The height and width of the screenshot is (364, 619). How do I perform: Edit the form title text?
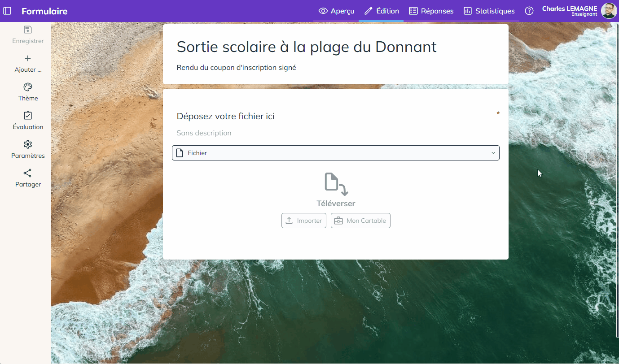click(x=307, y=47)
